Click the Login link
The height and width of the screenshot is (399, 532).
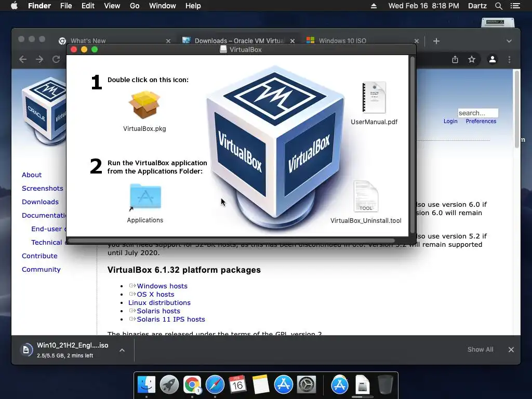[450, 121]
